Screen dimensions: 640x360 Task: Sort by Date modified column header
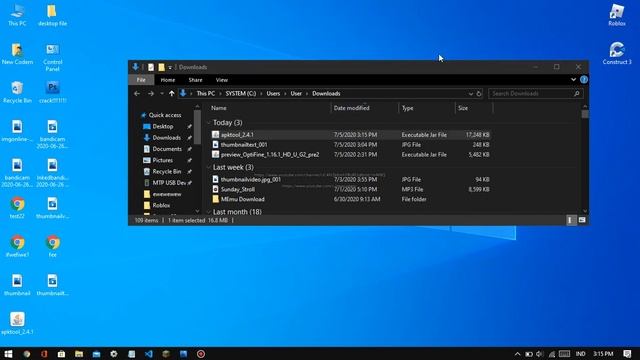(364, 108)
